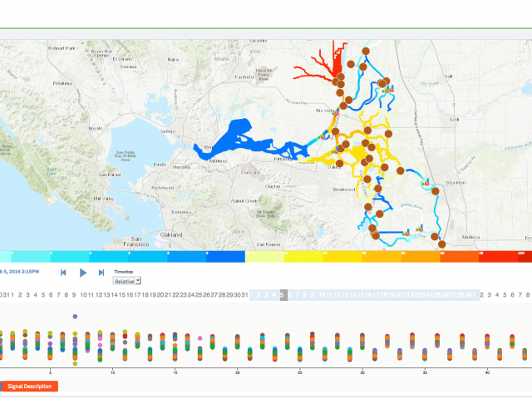Select day 25 in the unhighlighted earlier month
This screenshot has width=532, height=399.
tap(199, 295)
